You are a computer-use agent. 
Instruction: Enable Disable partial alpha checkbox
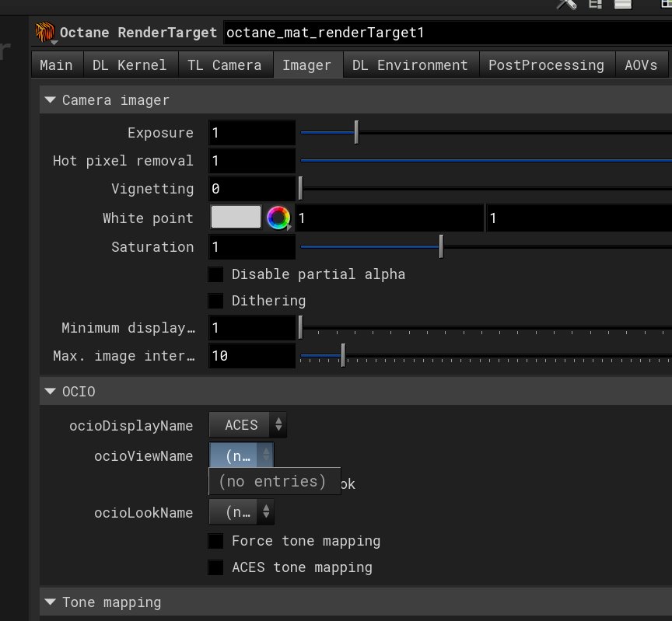tap(216, 274)
